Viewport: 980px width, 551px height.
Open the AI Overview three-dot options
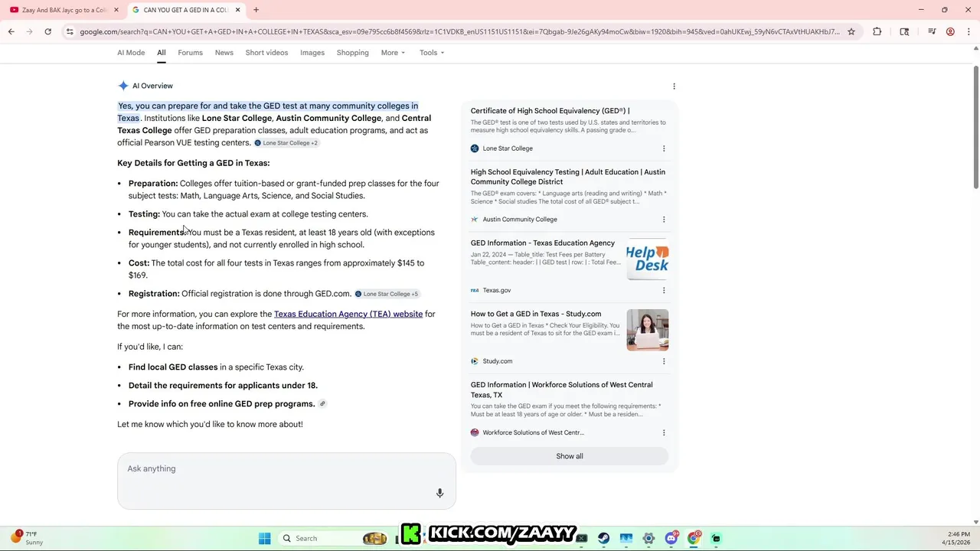674,86
